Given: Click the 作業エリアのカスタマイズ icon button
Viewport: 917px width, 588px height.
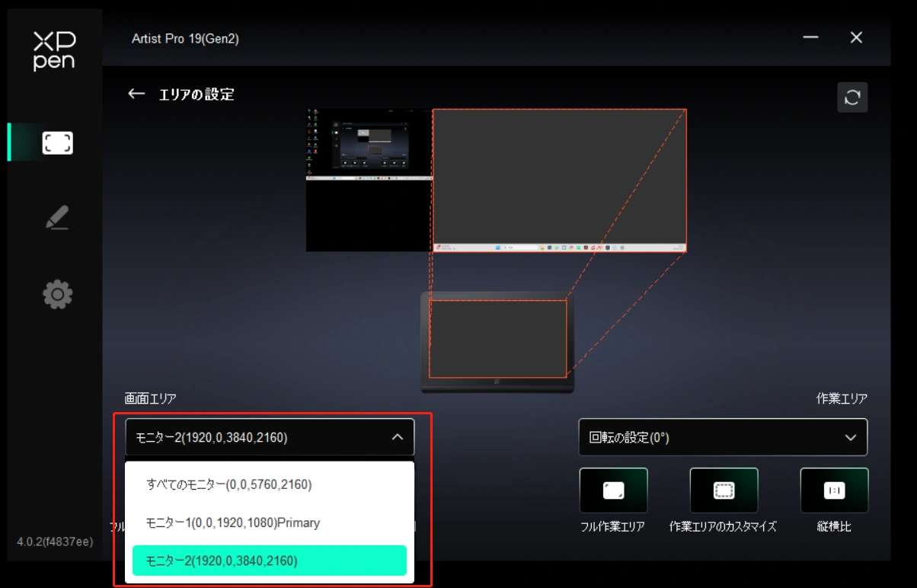Looking at the screenshot, I should tap(724, 491).
